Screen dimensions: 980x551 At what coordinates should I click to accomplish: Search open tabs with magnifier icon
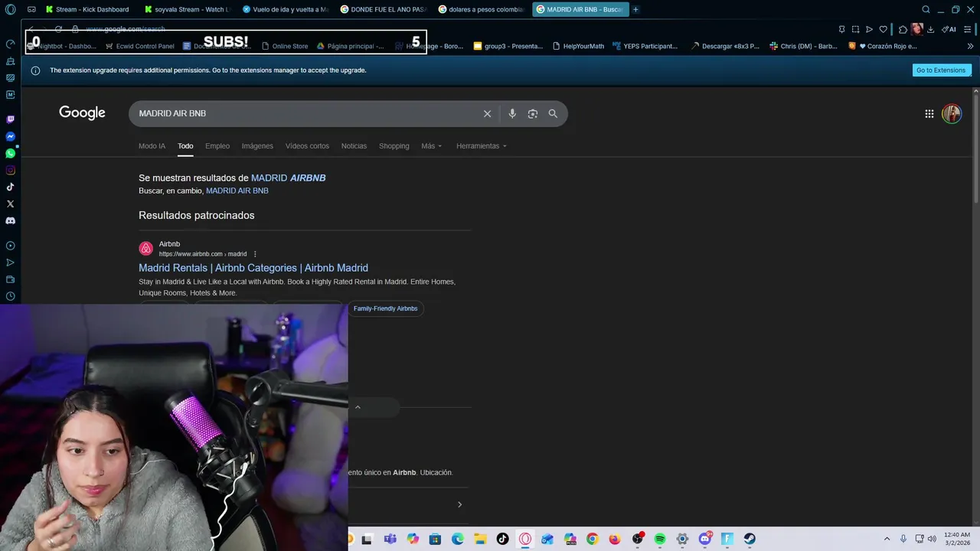click(x=926, y=9)
